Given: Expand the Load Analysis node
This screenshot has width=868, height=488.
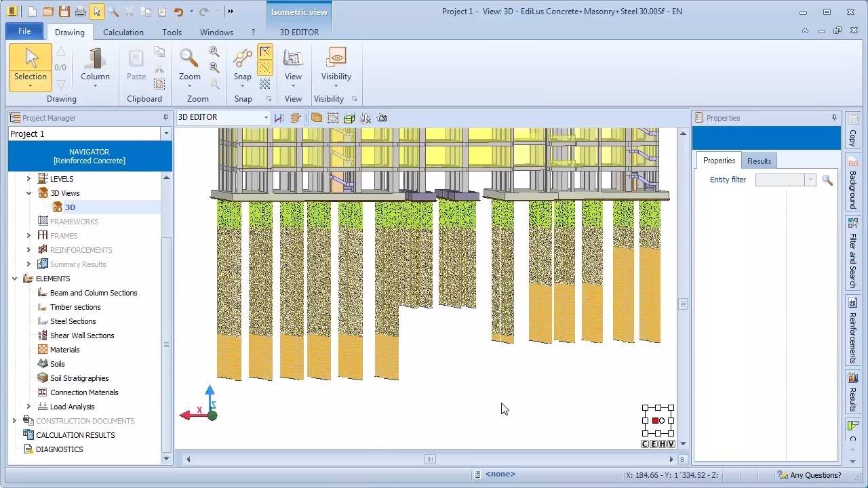Looking at the screenshot, I should (x=28, y=407).
